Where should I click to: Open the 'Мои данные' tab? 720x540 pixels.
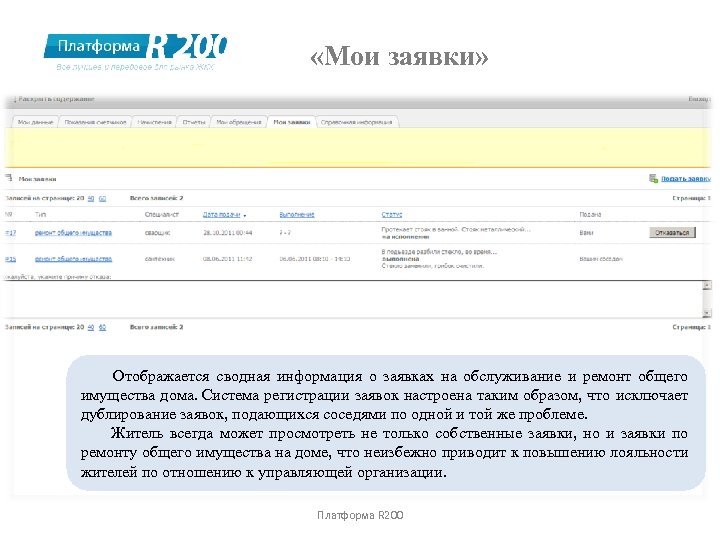pos(35,122)
